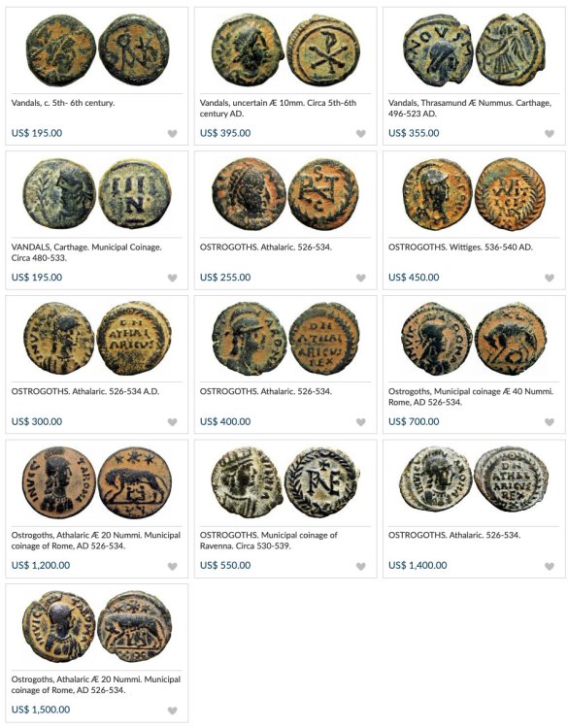
Task: Toggle heart on Carthage Municipal Coinage US$ 195.00
Action: (172, 278)
